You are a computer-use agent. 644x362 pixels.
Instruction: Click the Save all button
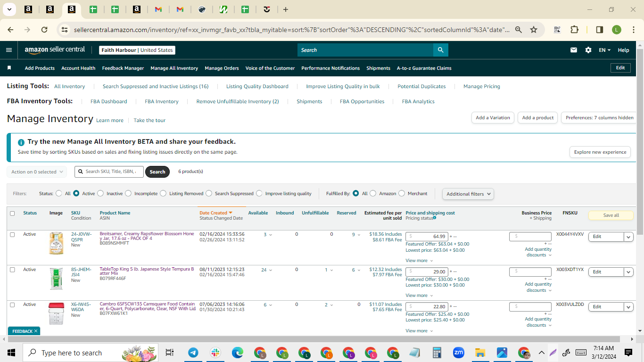click(x=611, y=215)
